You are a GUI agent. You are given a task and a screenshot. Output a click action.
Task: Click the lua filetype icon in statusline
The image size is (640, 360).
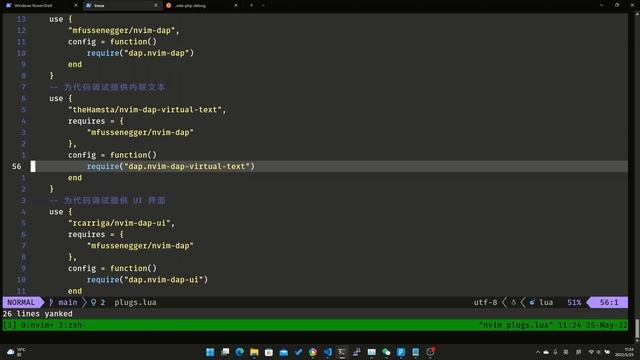(532, 302)
